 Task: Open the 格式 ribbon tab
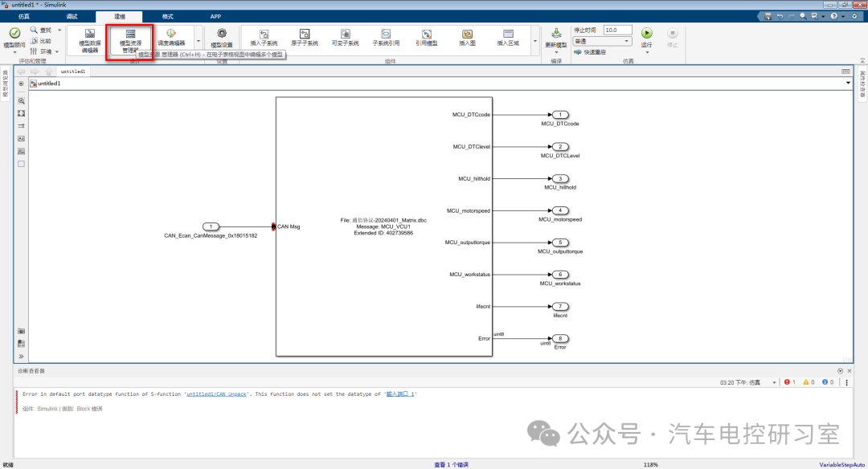(167, 16)
